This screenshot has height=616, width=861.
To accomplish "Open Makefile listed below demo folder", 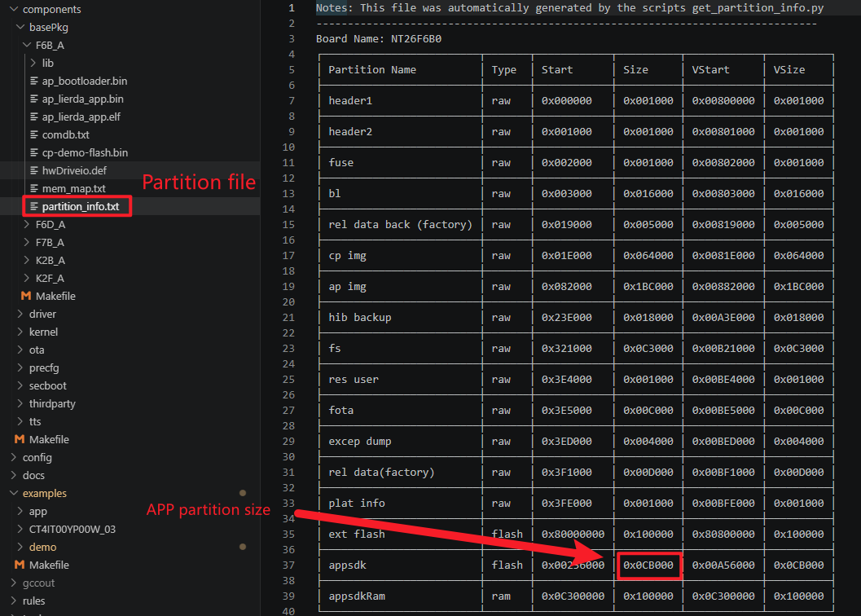I will click(49, 565).
